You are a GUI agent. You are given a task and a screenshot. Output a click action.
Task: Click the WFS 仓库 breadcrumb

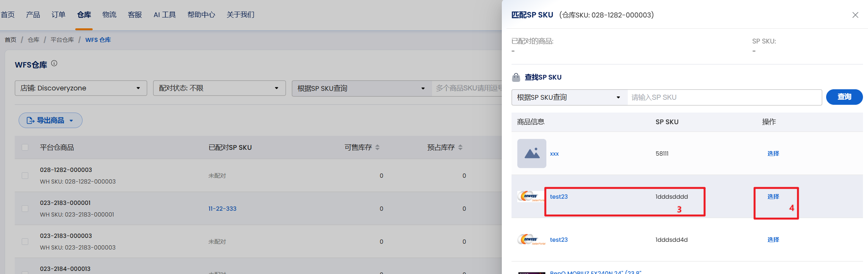click(x=98, y=40)
